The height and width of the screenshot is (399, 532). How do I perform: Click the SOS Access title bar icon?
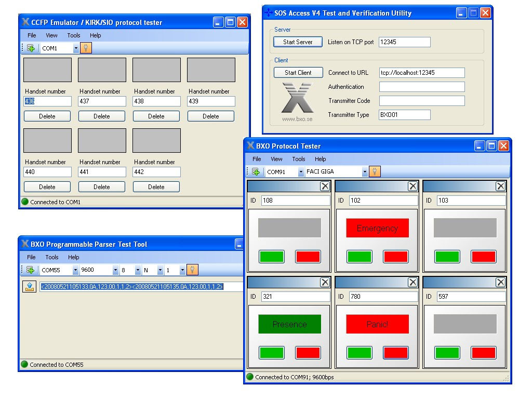269,13
